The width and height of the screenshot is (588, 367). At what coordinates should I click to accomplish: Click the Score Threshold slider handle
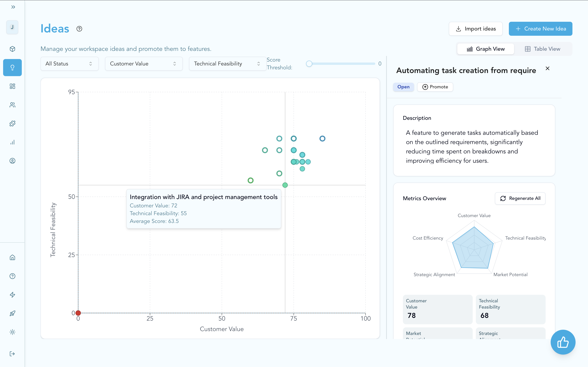(x=309, y=64)
